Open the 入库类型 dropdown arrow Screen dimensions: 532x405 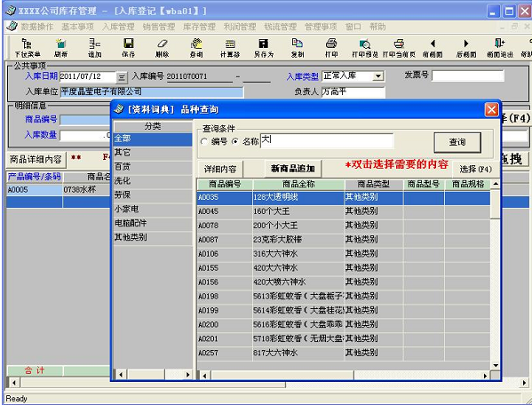[378, 76]
